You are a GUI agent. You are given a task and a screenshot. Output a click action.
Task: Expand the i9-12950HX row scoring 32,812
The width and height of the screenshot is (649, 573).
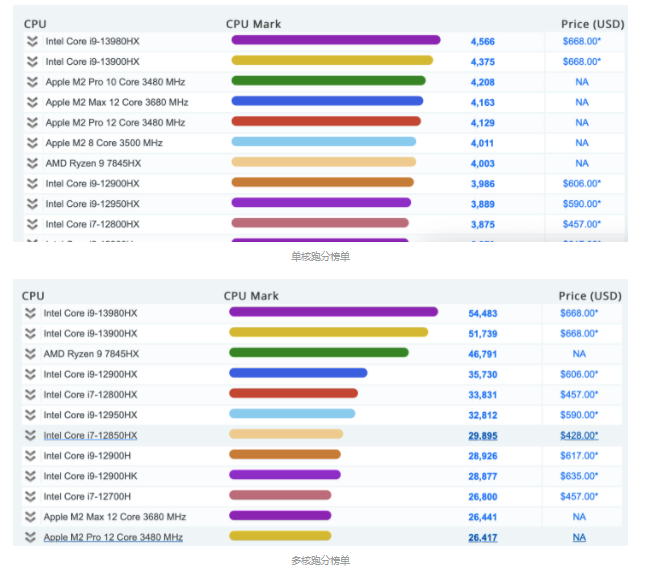click(30, 415)
